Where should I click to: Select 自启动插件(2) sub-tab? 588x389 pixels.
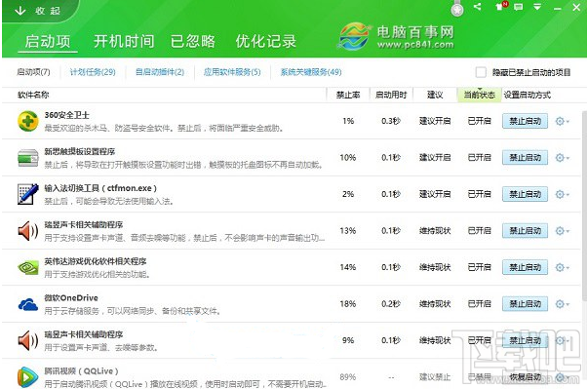(x=160, y=72)
